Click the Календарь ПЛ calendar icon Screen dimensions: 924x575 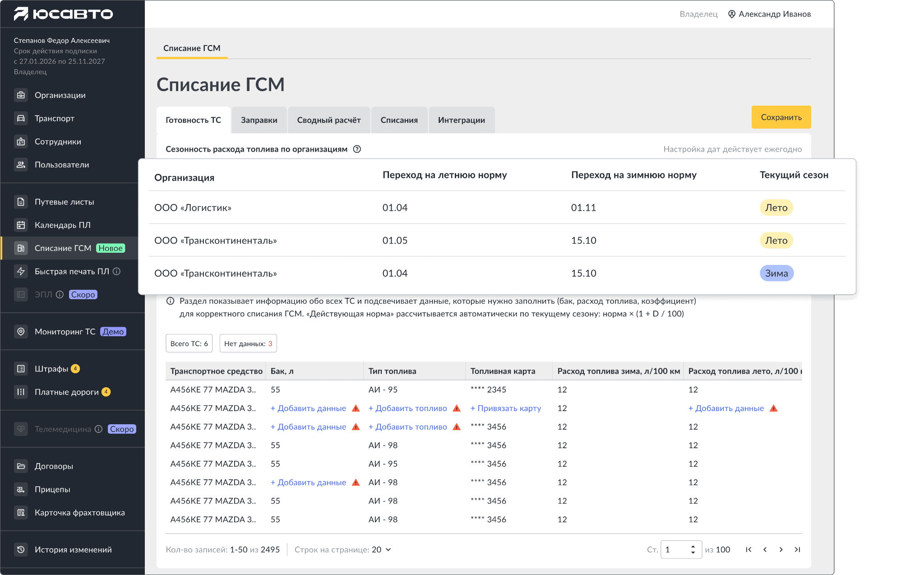point(21,225)
